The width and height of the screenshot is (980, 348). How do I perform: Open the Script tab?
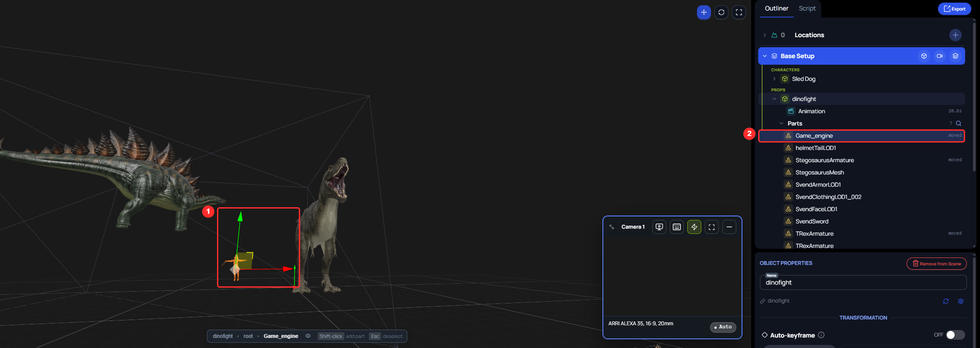tap(807, 9)
